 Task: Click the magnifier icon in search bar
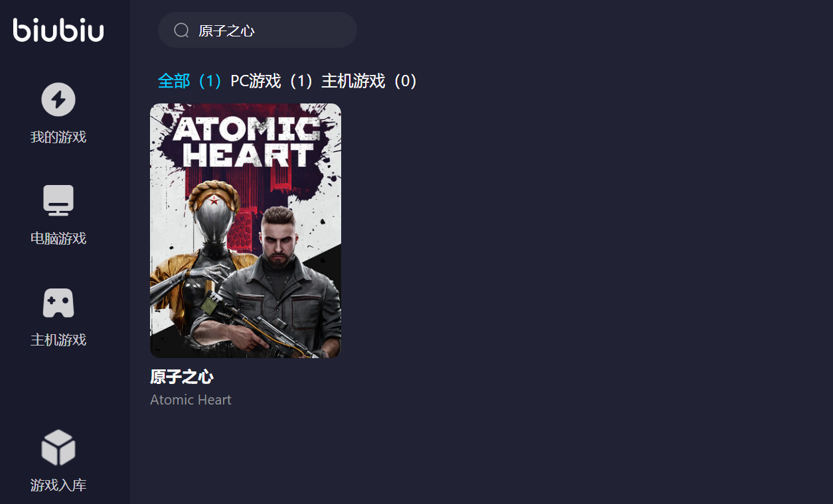click(181, 30)
